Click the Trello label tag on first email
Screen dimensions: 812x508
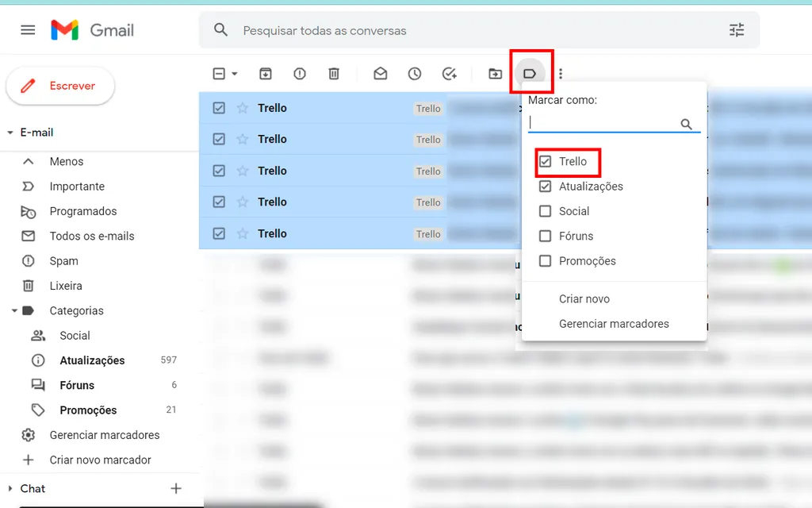[428, 108]
